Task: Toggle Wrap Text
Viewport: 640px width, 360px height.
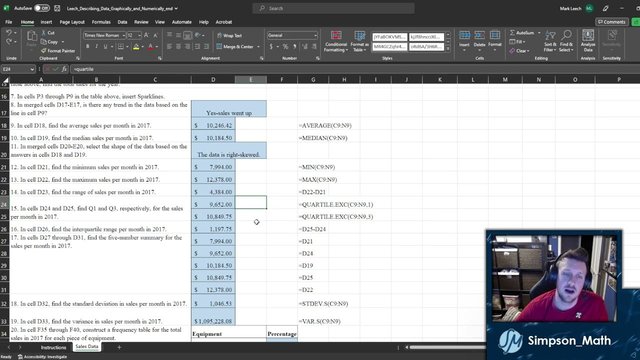Action: click(229, 36)
